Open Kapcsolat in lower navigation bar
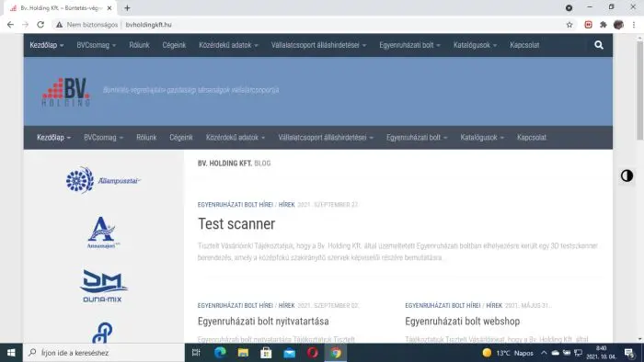 532,137
